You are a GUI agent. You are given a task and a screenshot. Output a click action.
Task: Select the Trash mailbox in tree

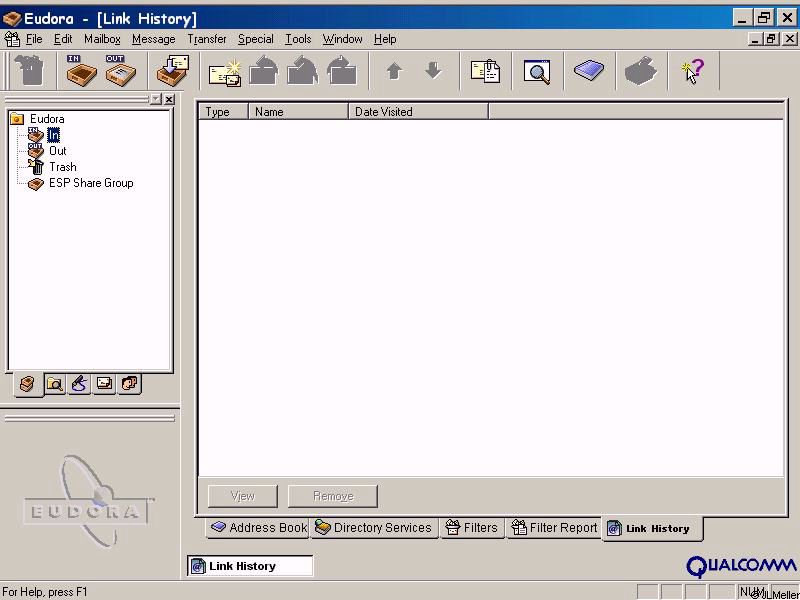coord(63,167)
